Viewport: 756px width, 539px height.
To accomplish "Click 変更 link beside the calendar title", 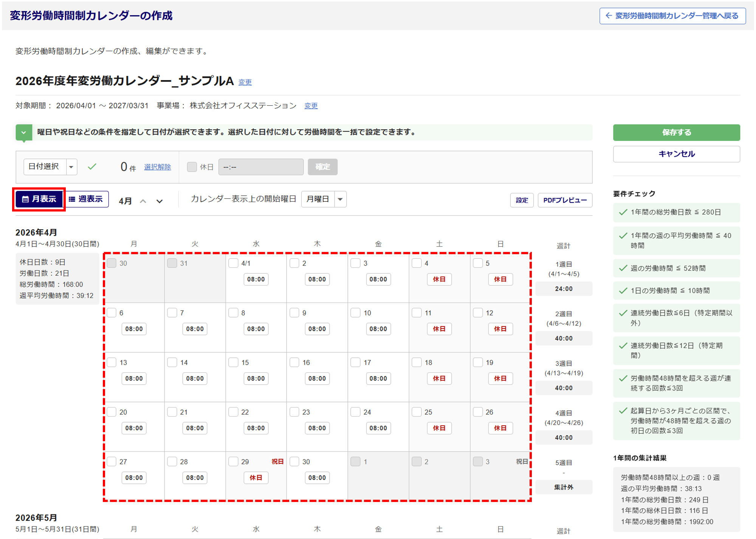I will pos(245,82).
